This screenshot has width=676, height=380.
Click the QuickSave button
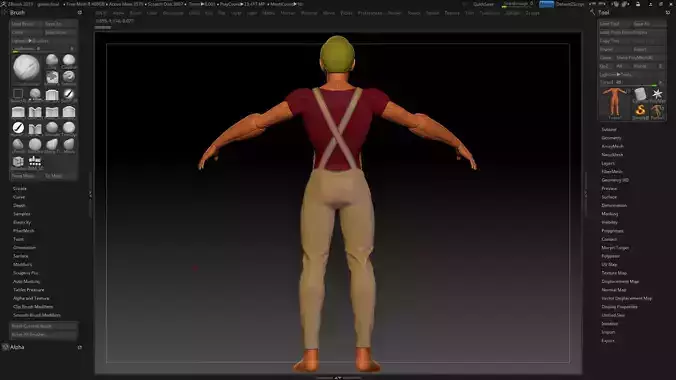tap(483, 4)
